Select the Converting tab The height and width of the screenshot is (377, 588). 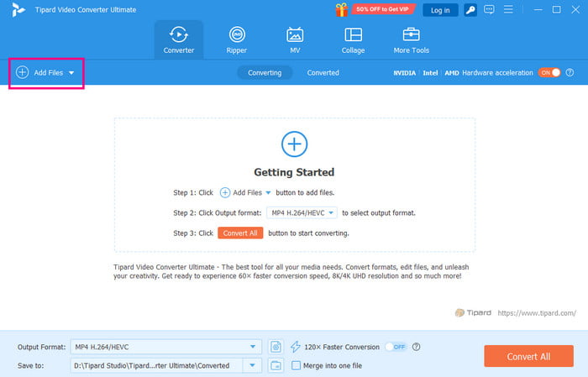point(265,73)
